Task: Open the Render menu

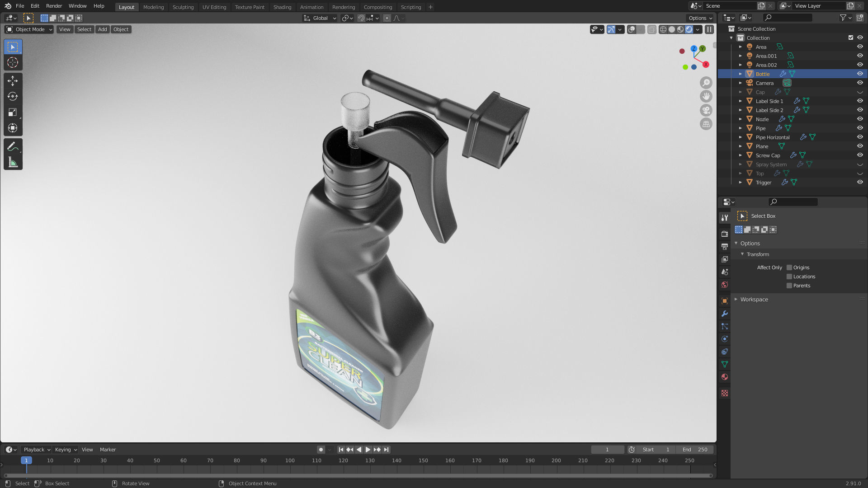Action: pyautogui.click(x=54, y=6)
